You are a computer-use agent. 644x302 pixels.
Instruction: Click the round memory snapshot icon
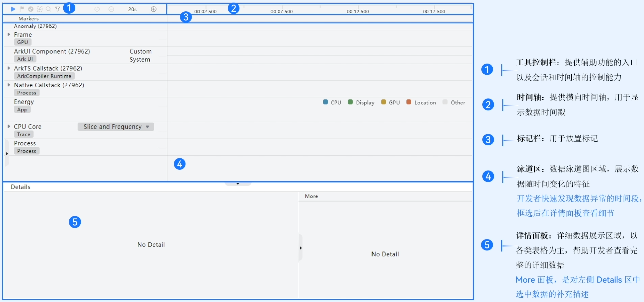tap(31, 9)
